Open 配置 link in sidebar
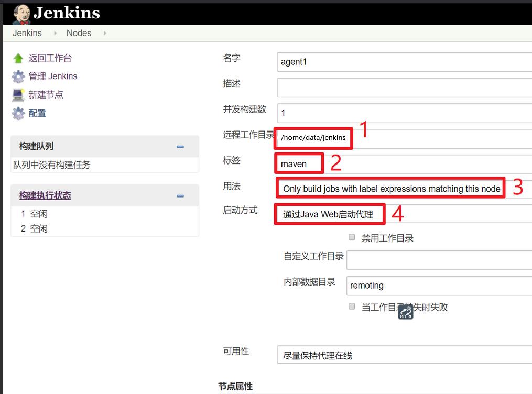Viewport: 532px width, 394px height. click(x=37, y=113)
